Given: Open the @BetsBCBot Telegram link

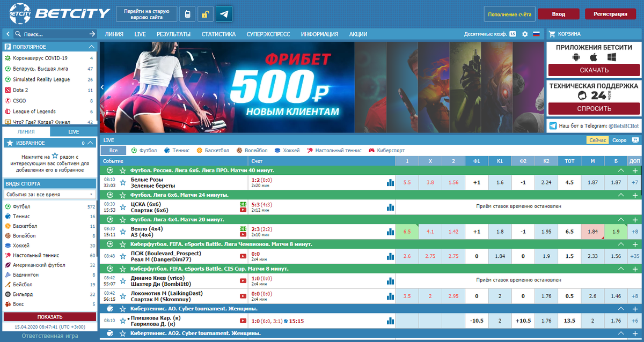Looking at the screenshot, I should pyautogui.click(x=624, y=126).
